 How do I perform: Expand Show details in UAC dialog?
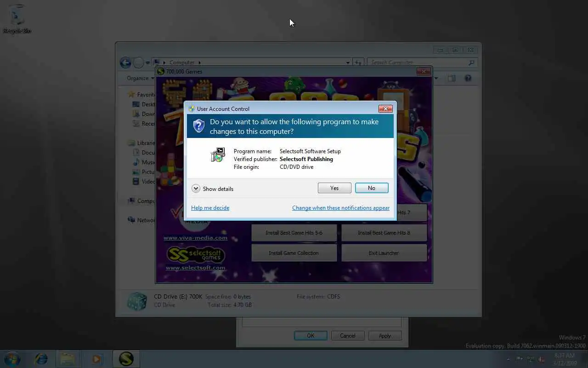pos(212,189)
